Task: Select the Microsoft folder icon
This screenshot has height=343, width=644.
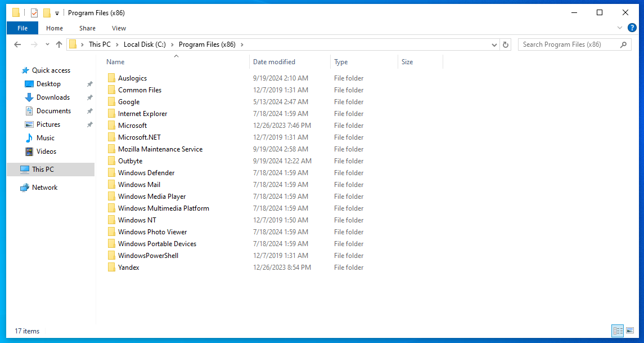Action: click(x=111, y=126)
